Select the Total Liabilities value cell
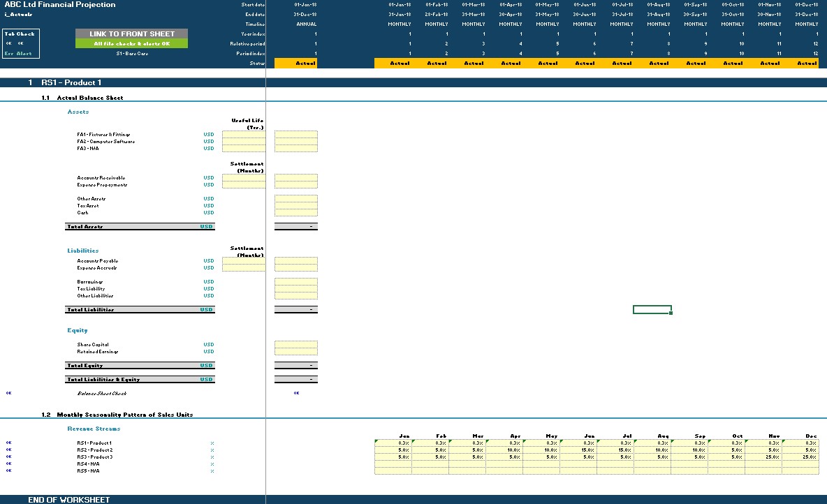The height and width of the screenshot is (504, 827). (296, 310)
